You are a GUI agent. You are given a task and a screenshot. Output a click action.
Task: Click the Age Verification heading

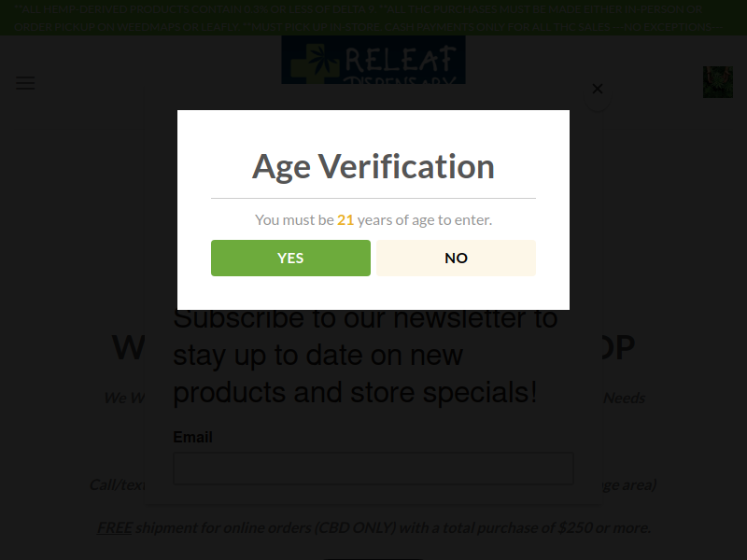pyautogui.click(x=373, y=166)
